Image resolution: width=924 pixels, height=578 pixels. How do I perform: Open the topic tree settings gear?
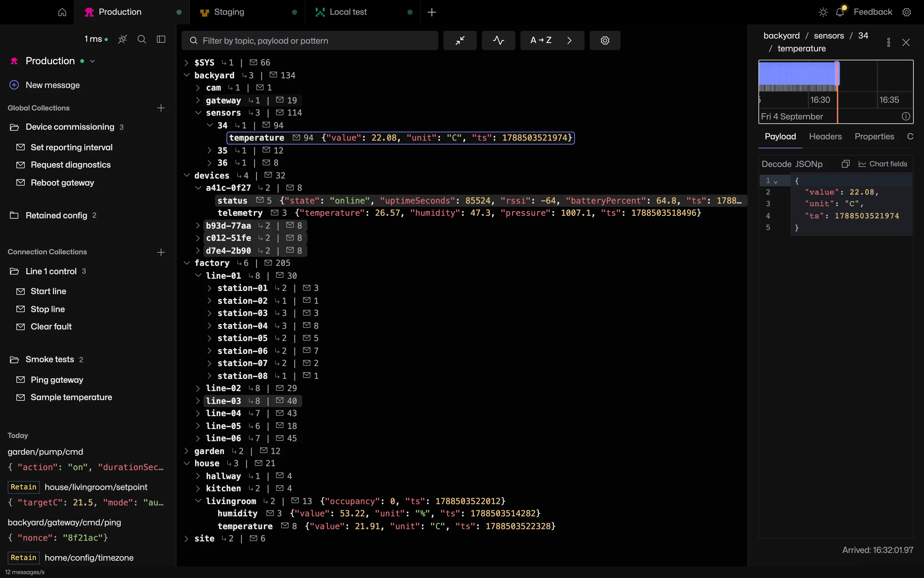605,40
